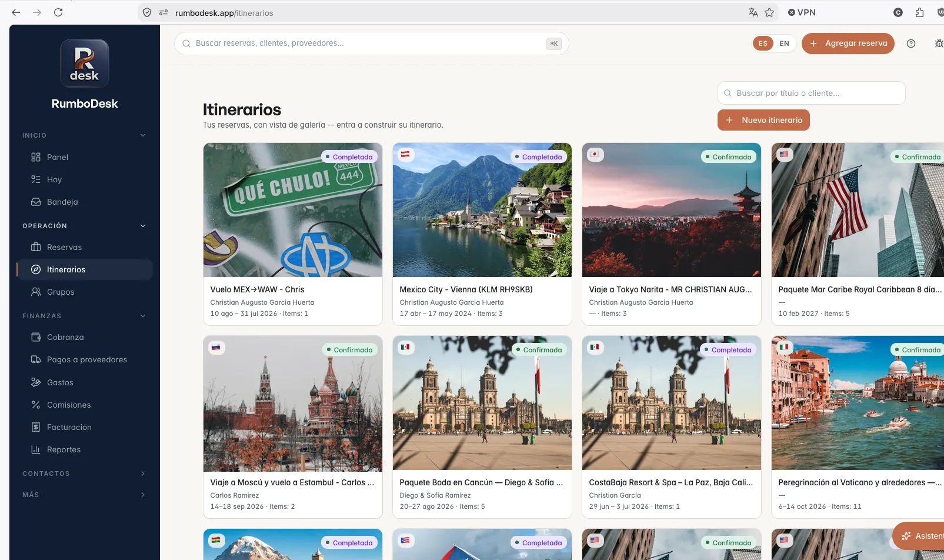This screenshot has height=560, width=944.
Task: Click Completada badge on MEX→WAW card
Action: [349, 157]
